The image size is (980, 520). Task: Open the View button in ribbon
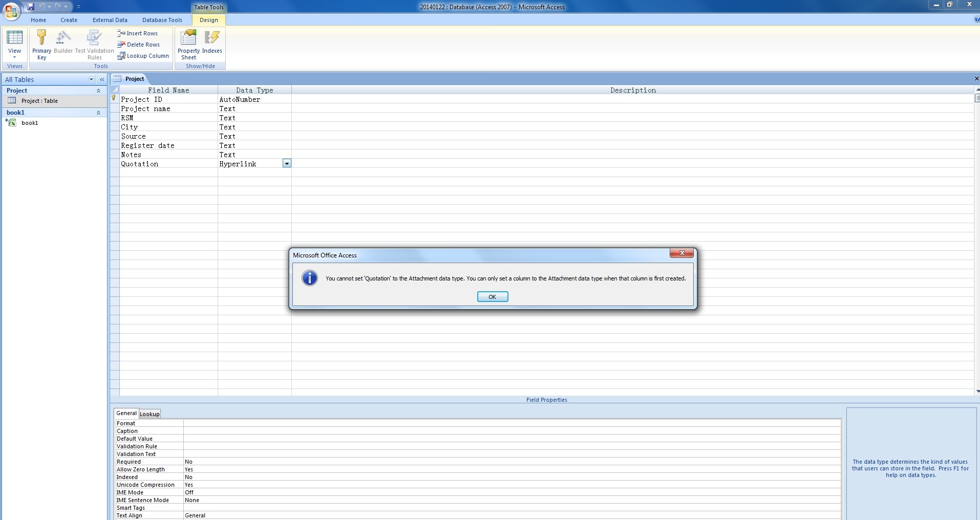coord(14,45)
